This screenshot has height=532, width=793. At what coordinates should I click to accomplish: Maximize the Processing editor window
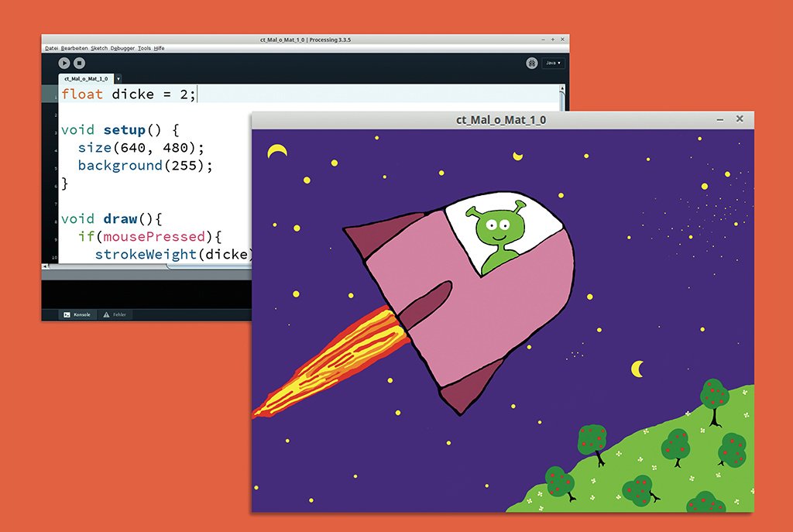tap(552, 39)
